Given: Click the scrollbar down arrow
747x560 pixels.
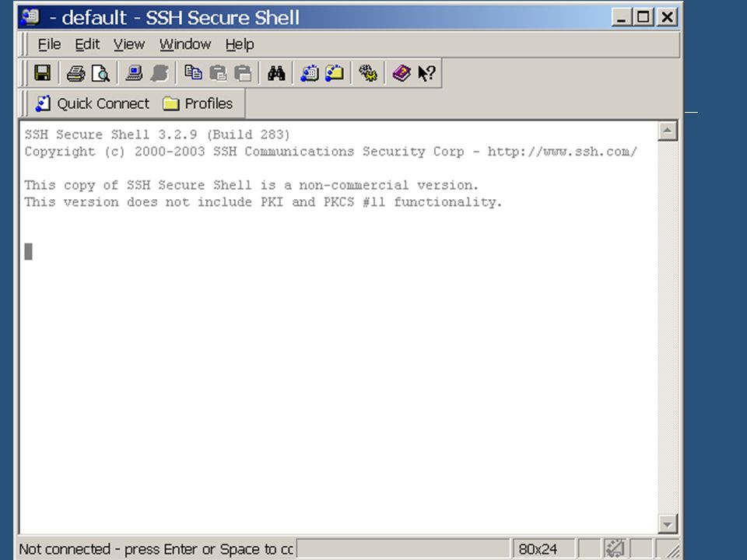Looking at the screenshot, I should tap(668, 524).
